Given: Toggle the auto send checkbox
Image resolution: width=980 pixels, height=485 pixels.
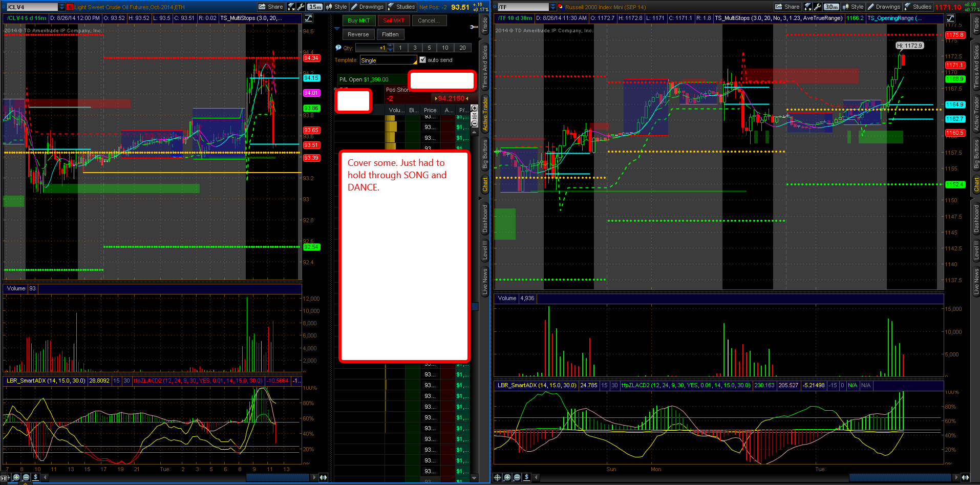Looking at the screenshot, I should pos(422,60).
